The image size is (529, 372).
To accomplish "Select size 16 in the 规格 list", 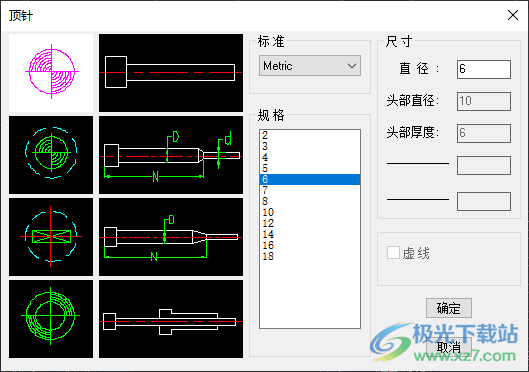I will click(310, 246).
